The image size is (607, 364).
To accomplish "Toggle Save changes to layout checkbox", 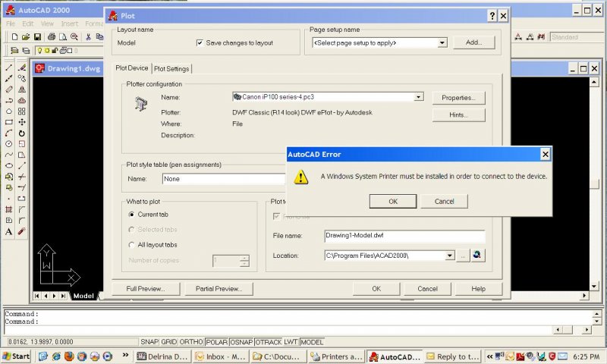I will [x=200, y=42].
